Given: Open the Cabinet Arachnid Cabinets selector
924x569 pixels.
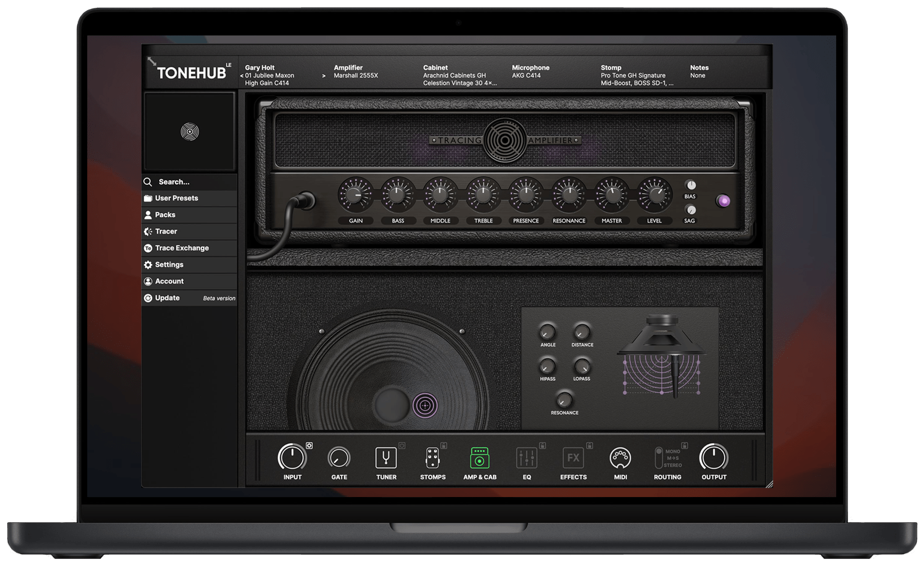Looking at the screenshot, I should pyautogui.click(x=460, y=75).
